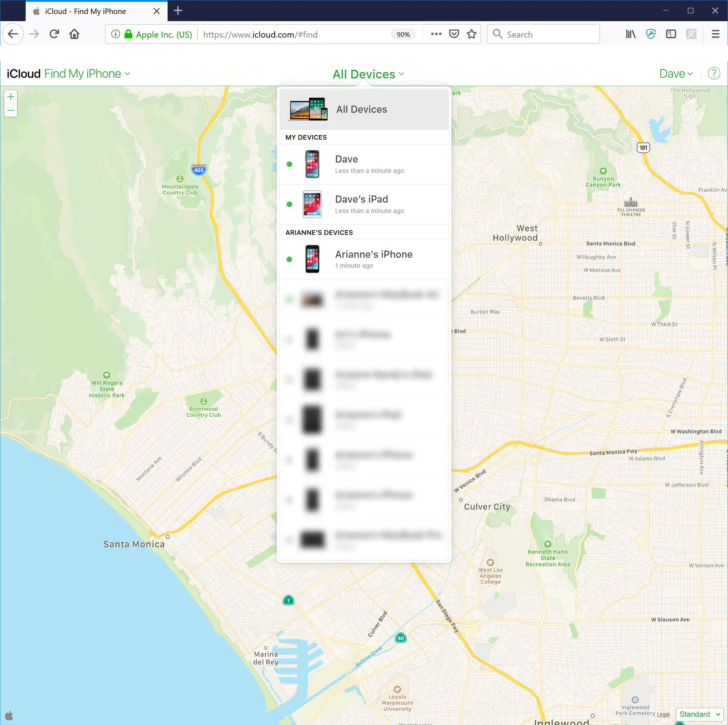This screenshot has width=728, height=725.
Task: Click the Apple Inc. padlock icon
Action: click(128, 34)
